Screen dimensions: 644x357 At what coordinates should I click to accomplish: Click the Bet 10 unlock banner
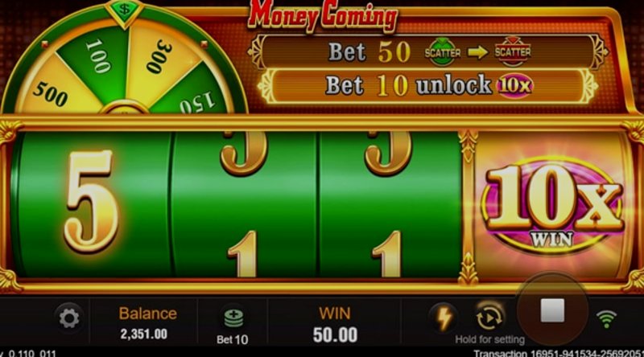[427, 86]
